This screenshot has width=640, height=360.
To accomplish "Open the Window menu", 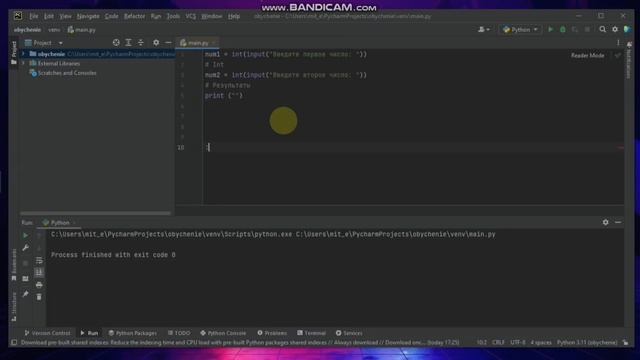I will pyautogui.click(x=212, y=16).
